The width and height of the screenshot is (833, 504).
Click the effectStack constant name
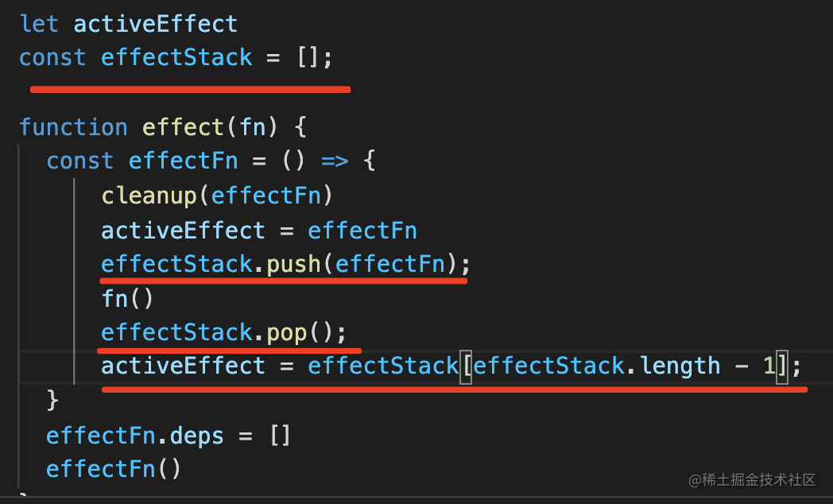pyautogui.click(x=176, y=57)
